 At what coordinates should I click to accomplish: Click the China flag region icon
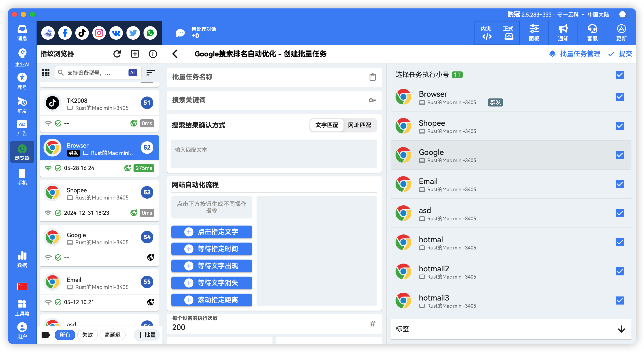(x=22, y=286)
